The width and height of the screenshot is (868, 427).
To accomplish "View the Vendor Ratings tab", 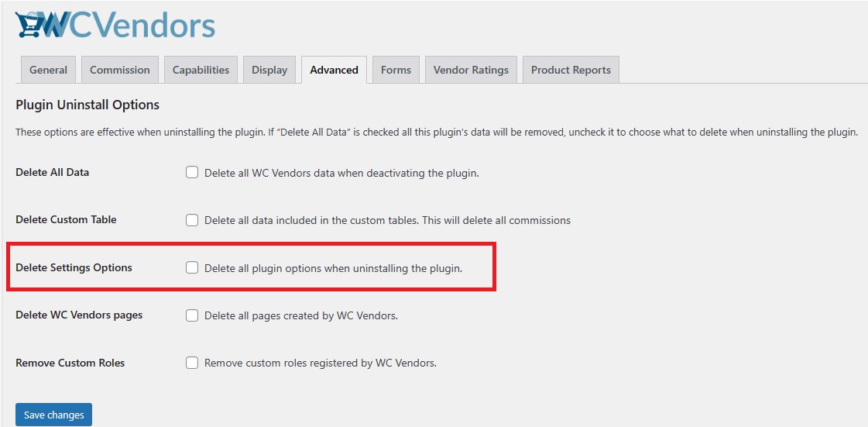I will click(471, 70).
